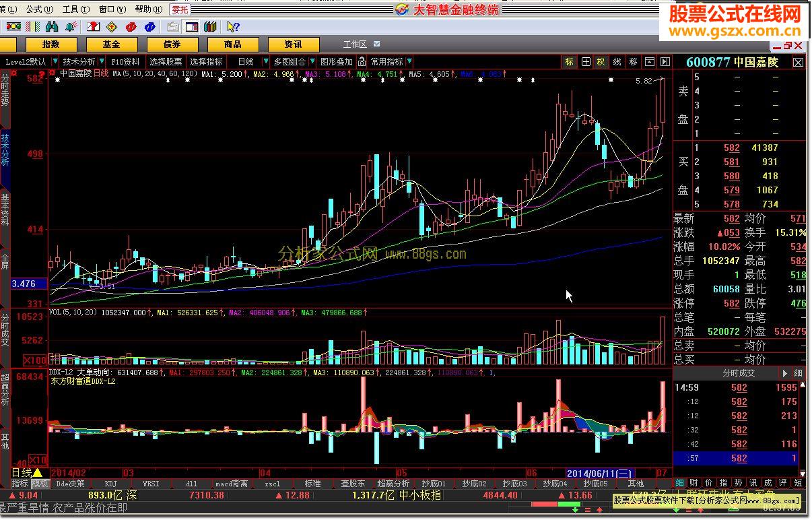
Task: Click the blue round info icon
Action: coord(150,27)
